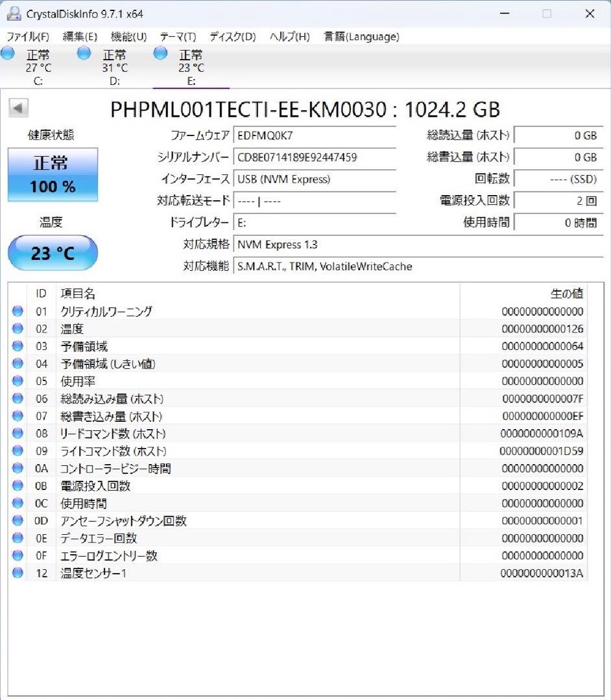Open the テーマ(T) menu
Screen dimensions: 611x700
(178, 36)
